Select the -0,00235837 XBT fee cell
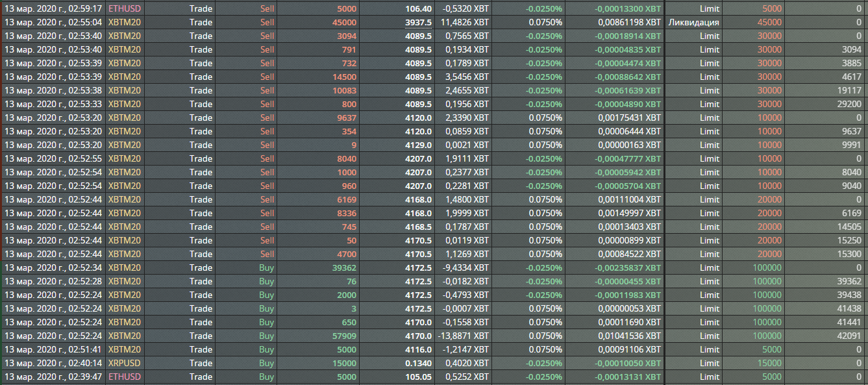868x385 pixels. click(x=628, y=267)
